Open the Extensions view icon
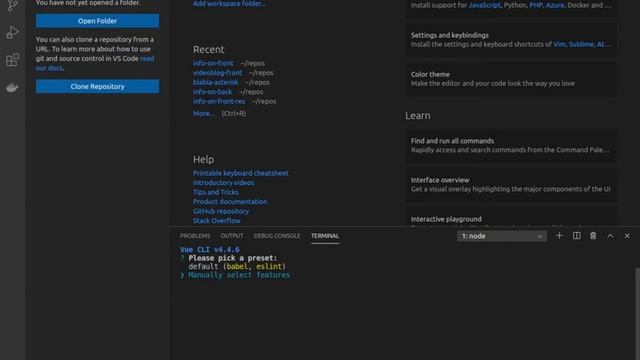This screenshot has height=360, width=640. [12, 60]
